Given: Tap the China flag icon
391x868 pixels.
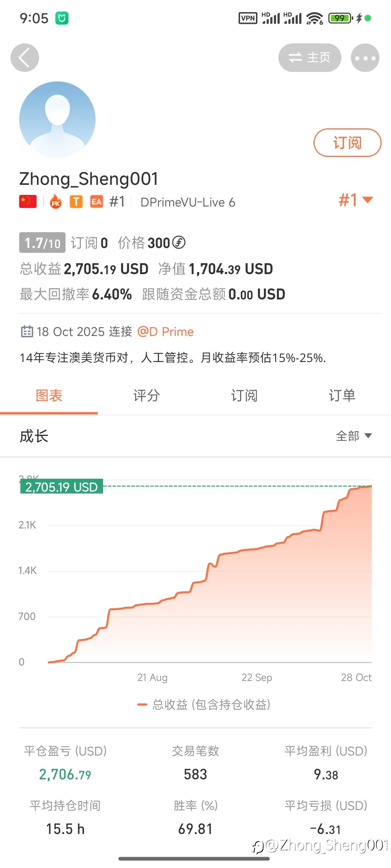Looking at the screenshot, I should [x=28, y=202].
